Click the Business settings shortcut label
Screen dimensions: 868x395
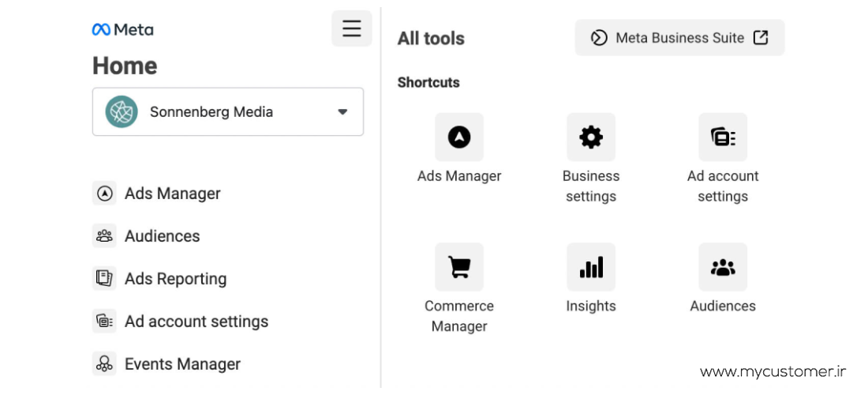tap(591, 186)
